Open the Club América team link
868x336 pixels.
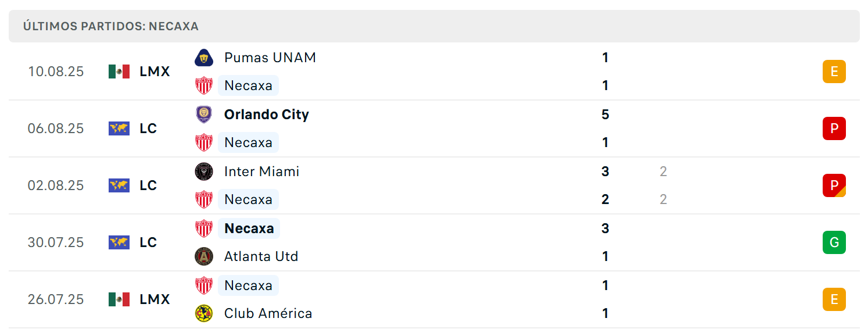point(268,313)
